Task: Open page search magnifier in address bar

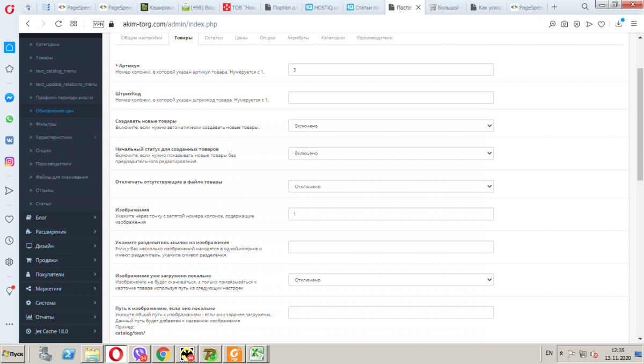Action: tap(552, 24)
